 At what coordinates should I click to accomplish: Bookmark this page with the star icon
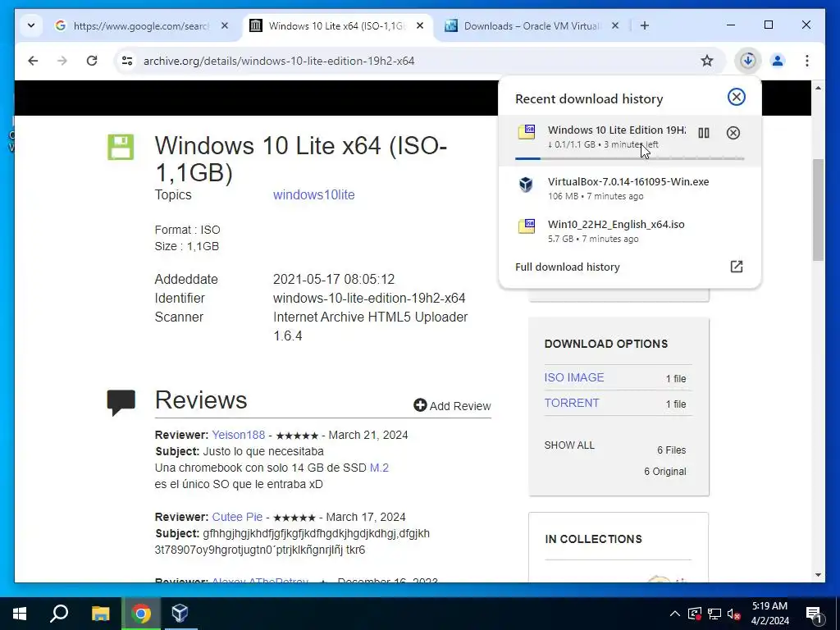707,61
